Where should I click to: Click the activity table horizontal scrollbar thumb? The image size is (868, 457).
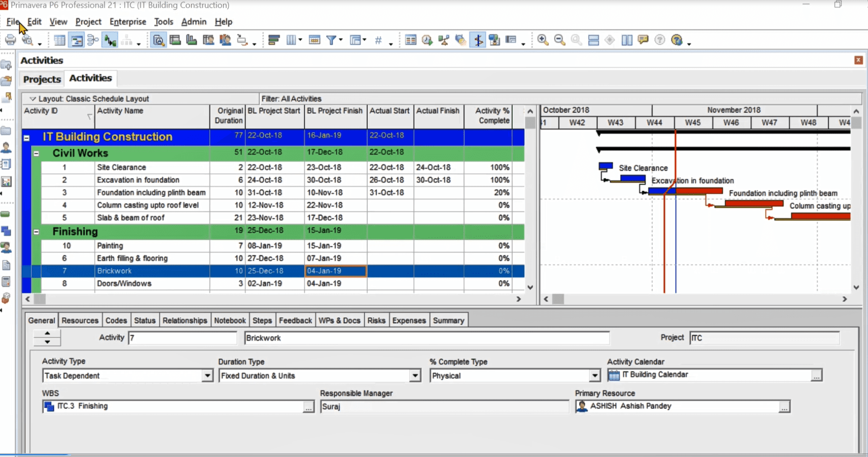pos(40,299)
